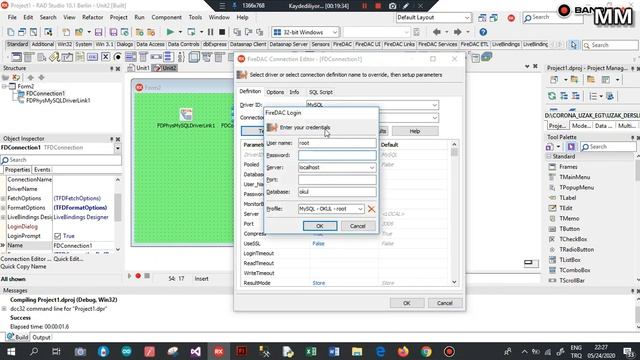Click red record marker in editor status bar
This screenshot has width=640, height=360.
138,276
